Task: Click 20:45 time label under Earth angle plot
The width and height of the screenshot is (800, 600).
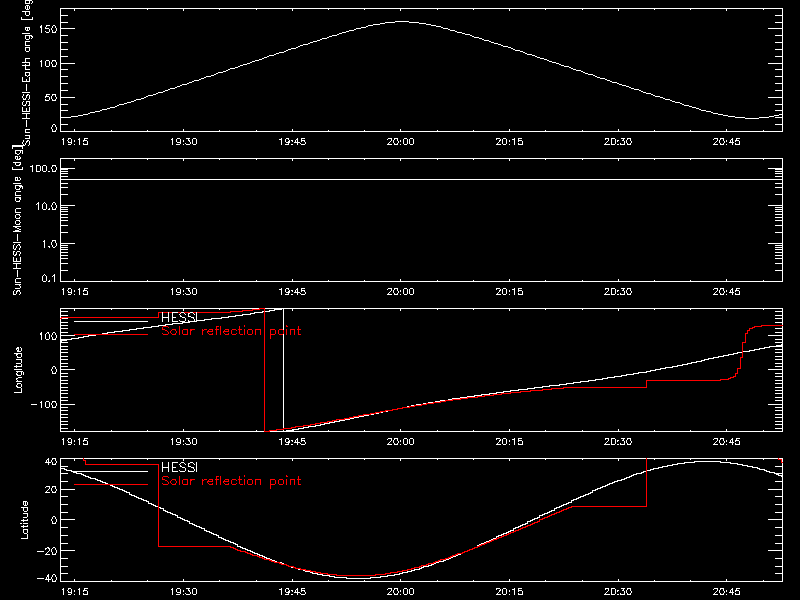Action: [x=727, y=142]
